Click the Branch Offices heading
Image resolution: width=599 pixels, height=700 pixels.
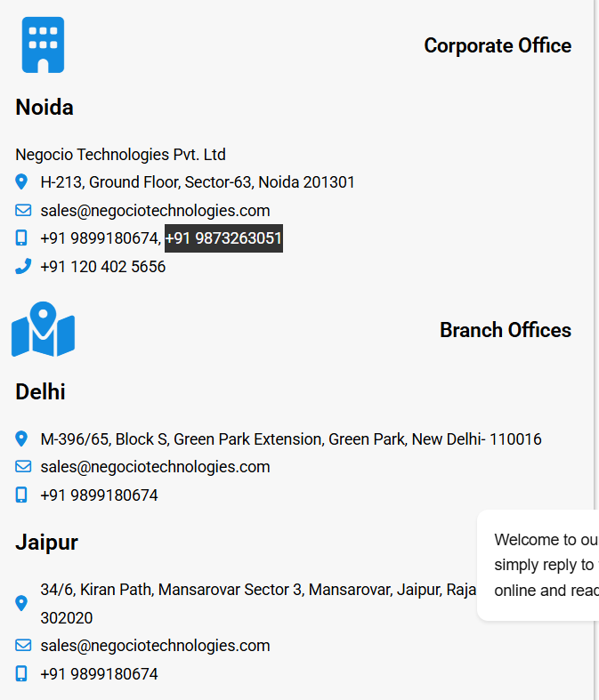point(506,330)
